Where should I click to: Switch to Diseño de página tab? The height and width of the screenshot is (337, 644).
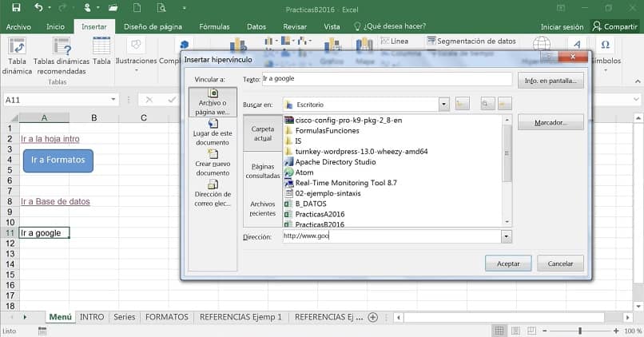point(153,26)
